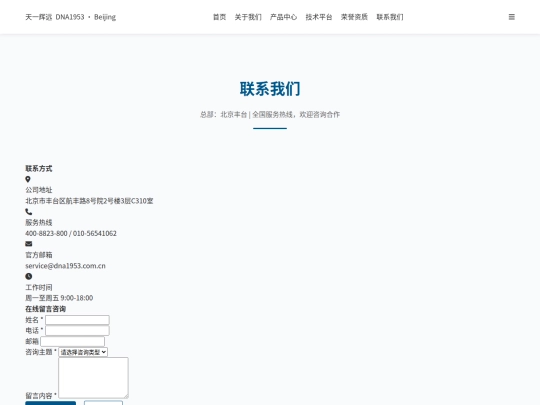Click the 联系我们 page heading
540x405 pixels.
coord(270,89)
